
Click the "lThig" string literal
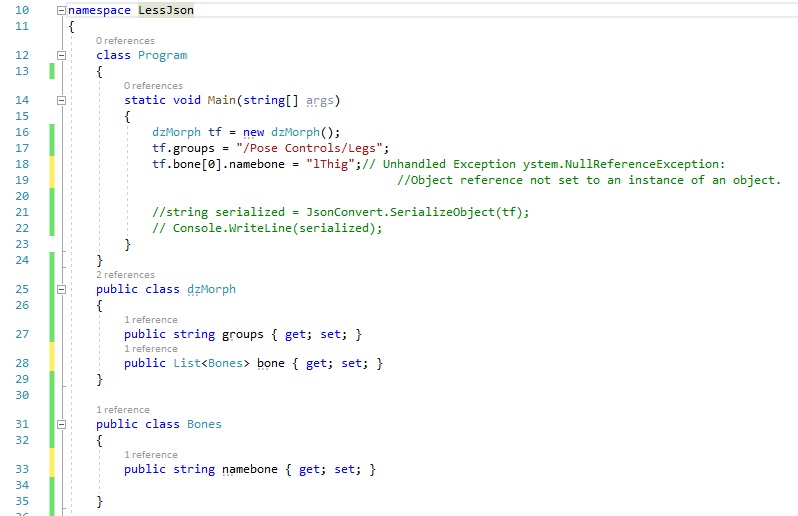coord(333,164)
